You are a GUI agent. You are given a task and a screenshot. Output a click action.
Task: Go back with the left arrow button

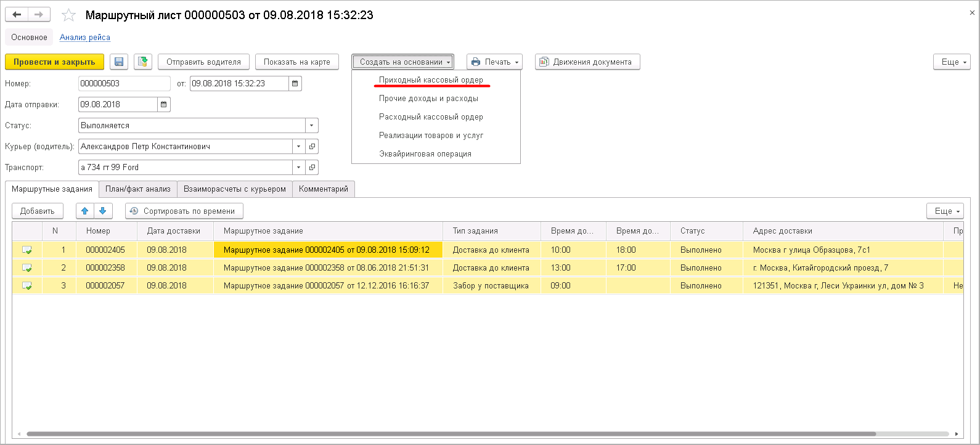(x=17, y=15)
